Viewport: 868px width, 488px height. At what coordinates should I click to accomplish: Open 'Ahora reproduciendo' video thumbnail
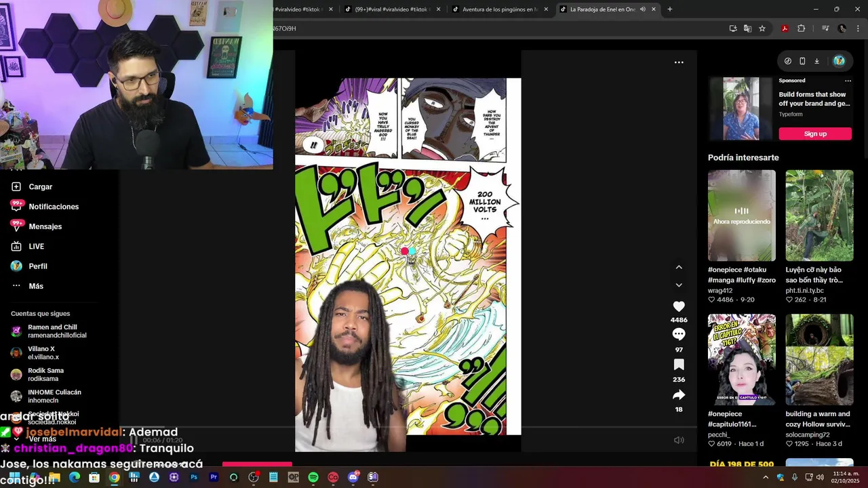(x=742, y=216)
